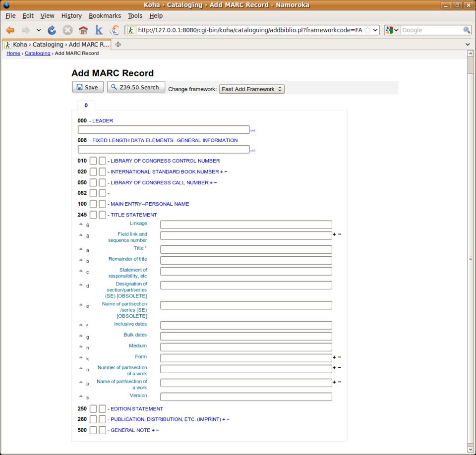Image resolution: width=476 pixels, height=455 pixels.
Task: Click the Home icon in the browser toolbar
Action: [83, 30]
